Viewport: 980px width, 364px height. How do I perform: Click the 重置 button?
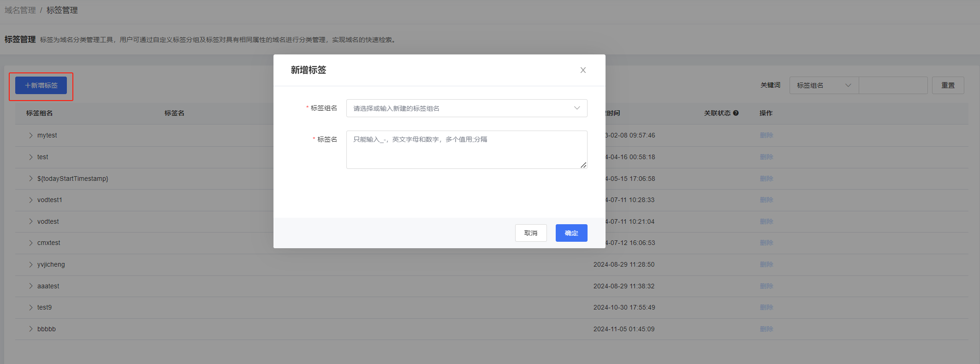coord(948,85)
